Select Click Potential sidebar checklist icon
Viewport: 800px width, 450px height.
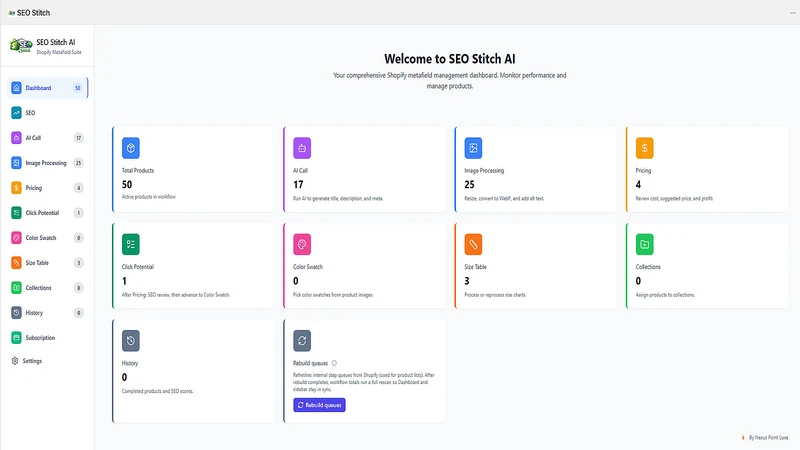click(16, 213)
